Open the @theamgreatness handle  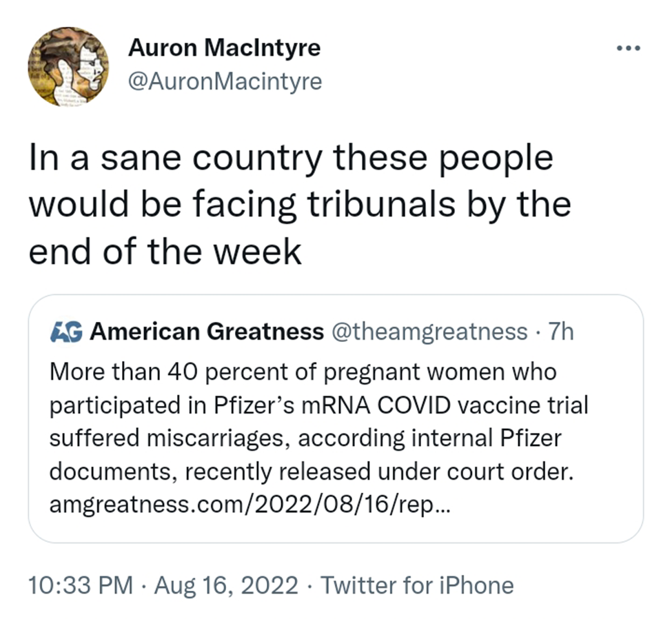pos(429,332)
